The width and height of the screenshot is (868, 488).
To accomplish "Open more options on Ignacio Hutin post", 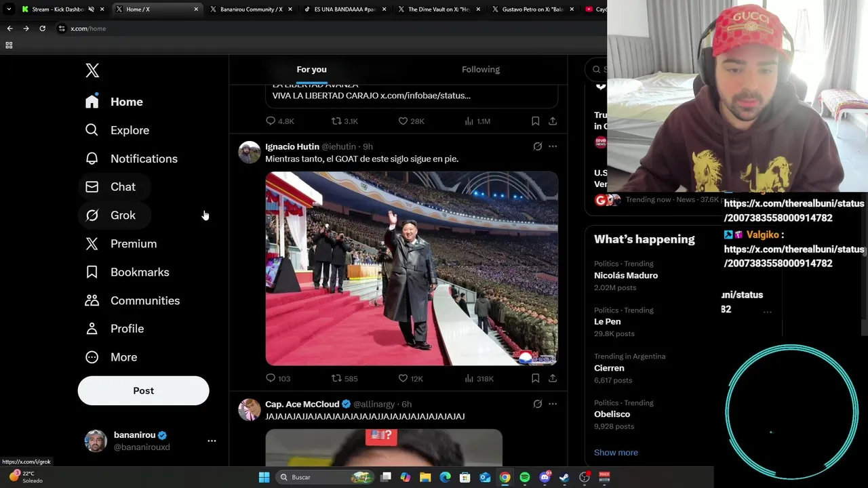I will click(x=553, y=146).
